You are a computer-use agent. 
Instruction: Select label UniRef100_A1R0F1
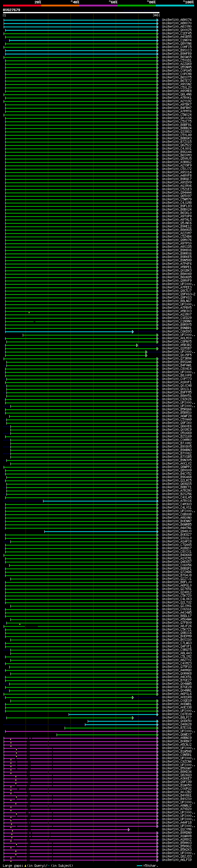tap(177, 382)
